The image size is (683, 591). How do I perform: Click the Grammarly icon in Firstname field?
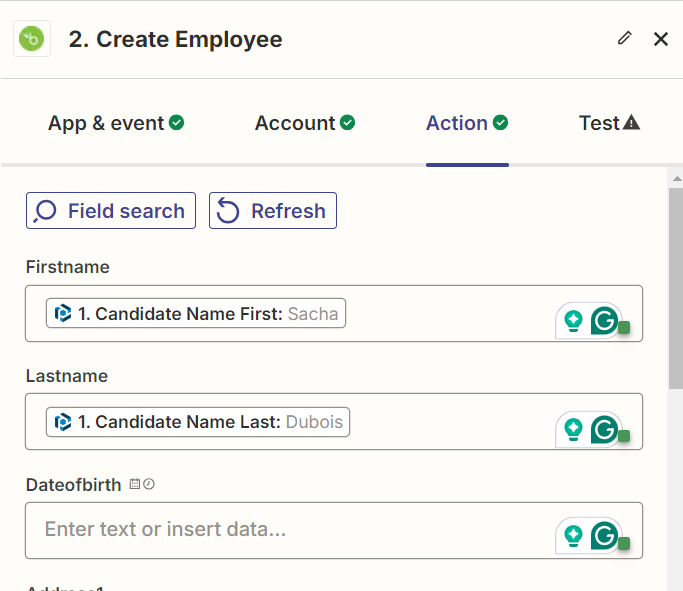[x=604, y=321]
